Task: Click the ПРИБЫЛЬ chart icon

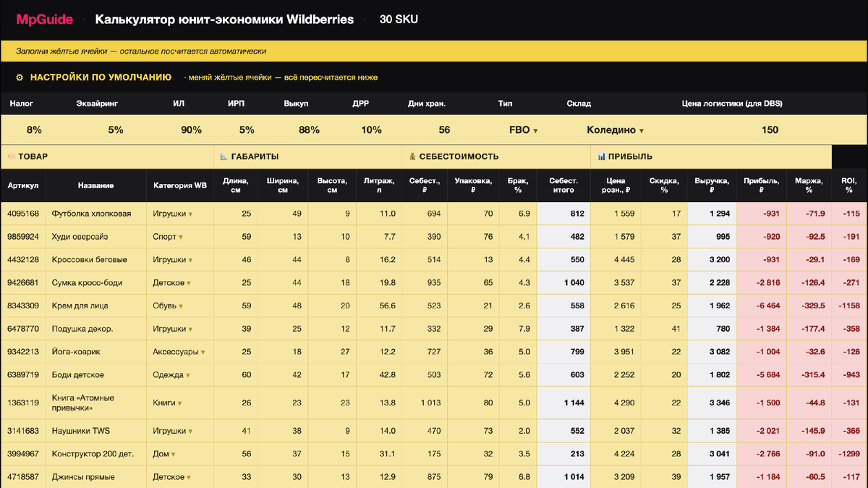Action: point(601,156)
